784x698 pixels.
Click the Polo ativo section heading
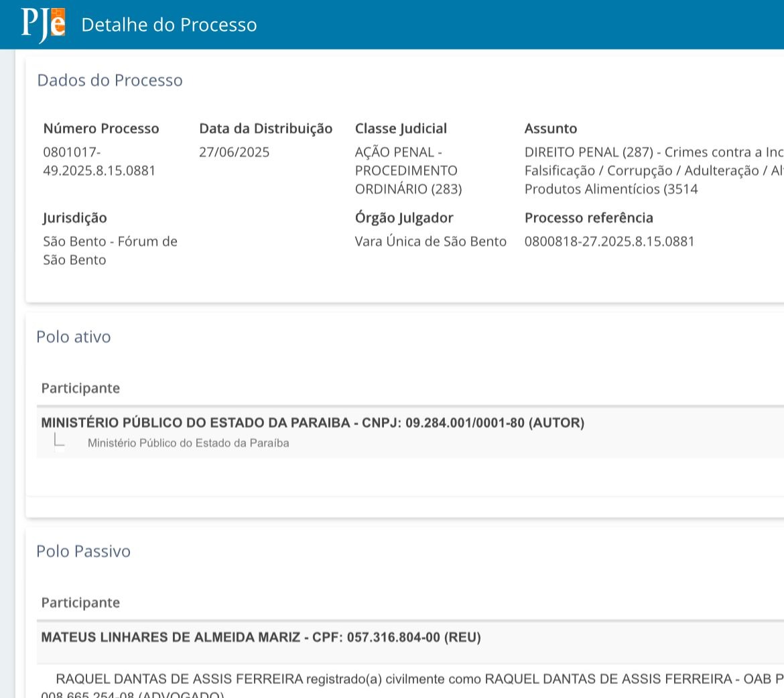click(x=74, y=337)
